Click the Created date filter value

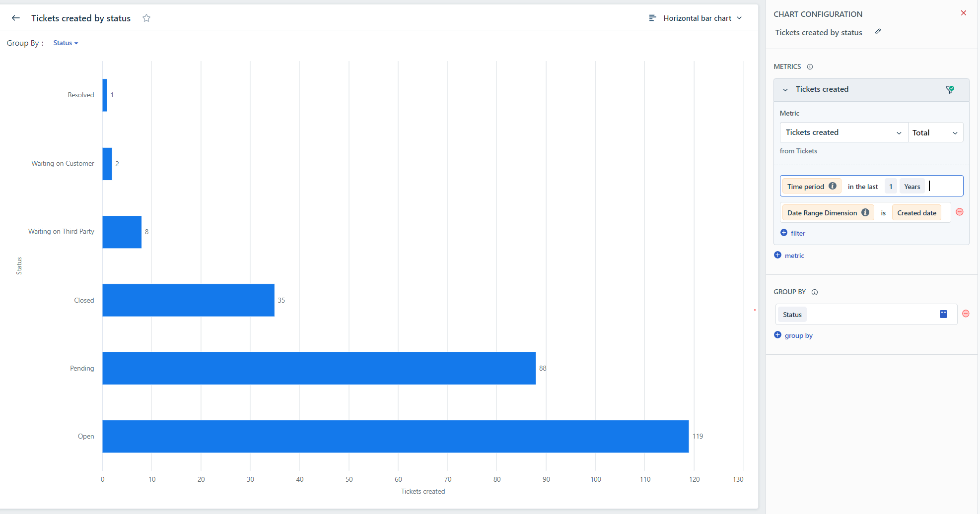pos(916,213)
